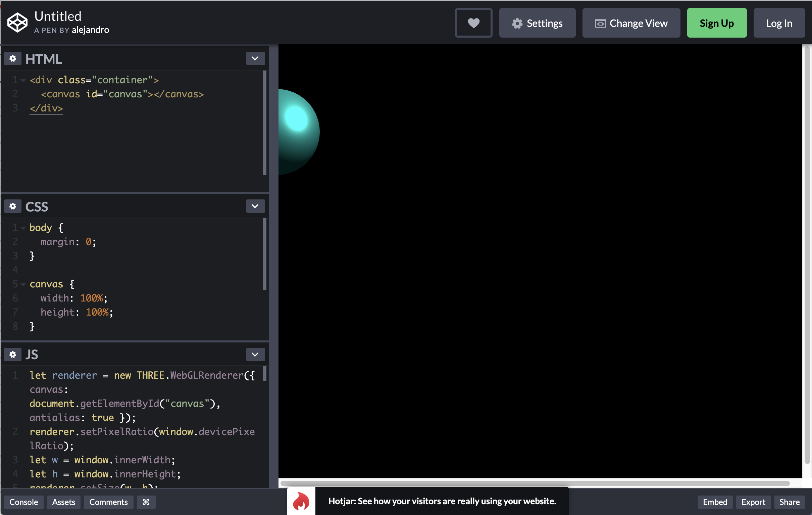This screenshot has height=515, width=812.
Task: Collapse the CSS editor with its chevron
Action: 255,206
